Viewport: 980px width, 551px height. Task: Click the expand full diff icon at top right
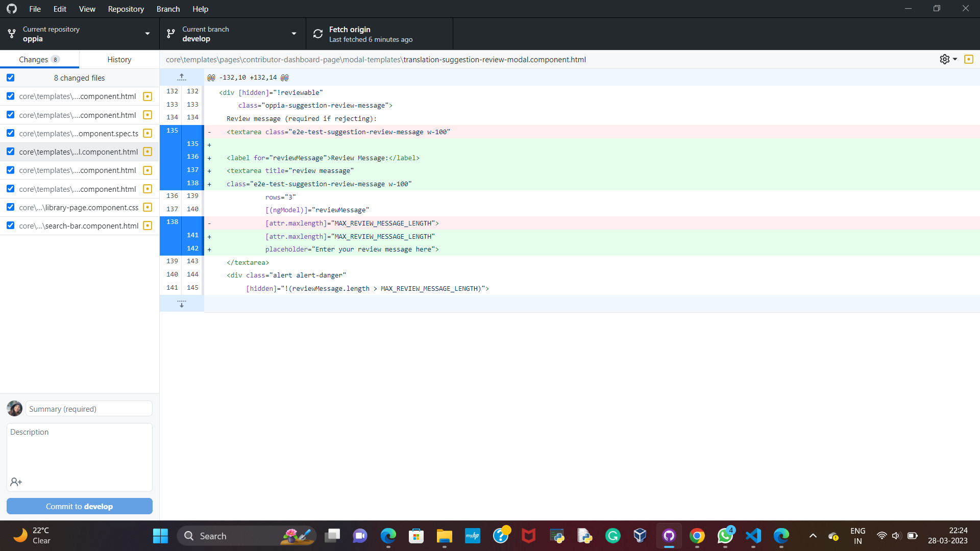point(969,59)
